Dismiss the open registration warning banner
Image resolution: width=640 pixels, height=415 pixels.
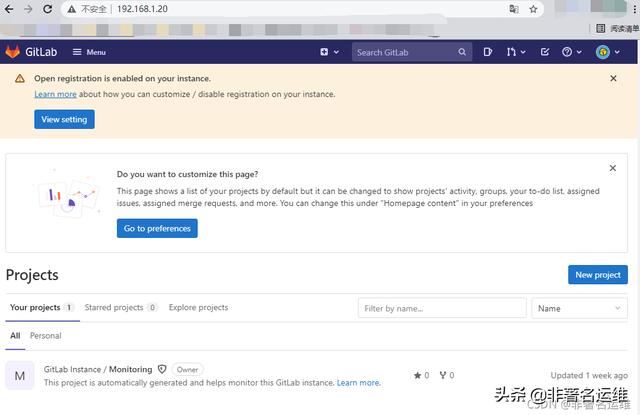(613, 78)
